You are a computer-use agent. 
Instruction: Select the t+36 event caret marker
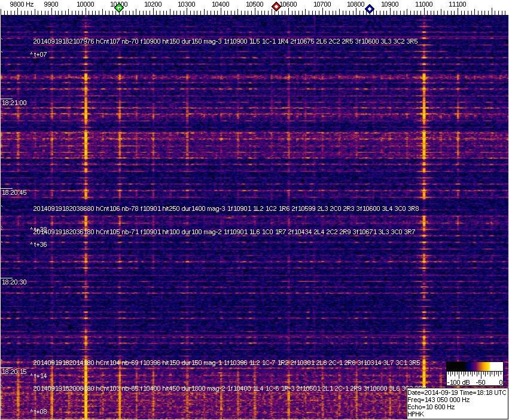tap(39, 244)
